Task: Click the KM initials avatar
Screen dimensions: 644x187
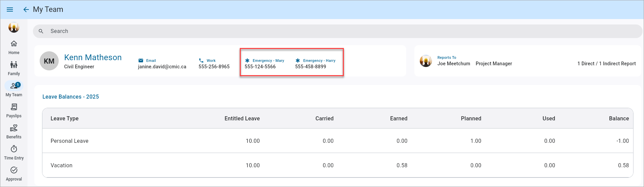Action: pos(49,61)
